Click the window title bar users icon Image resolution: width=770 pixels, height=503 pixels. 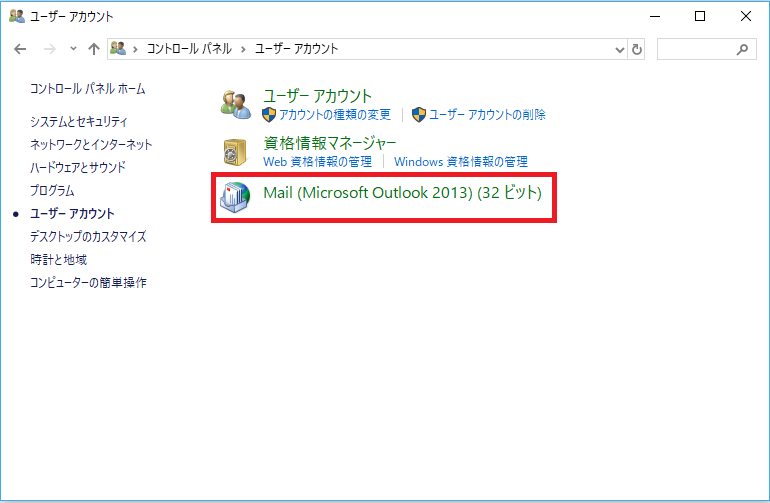coord(17,16)
